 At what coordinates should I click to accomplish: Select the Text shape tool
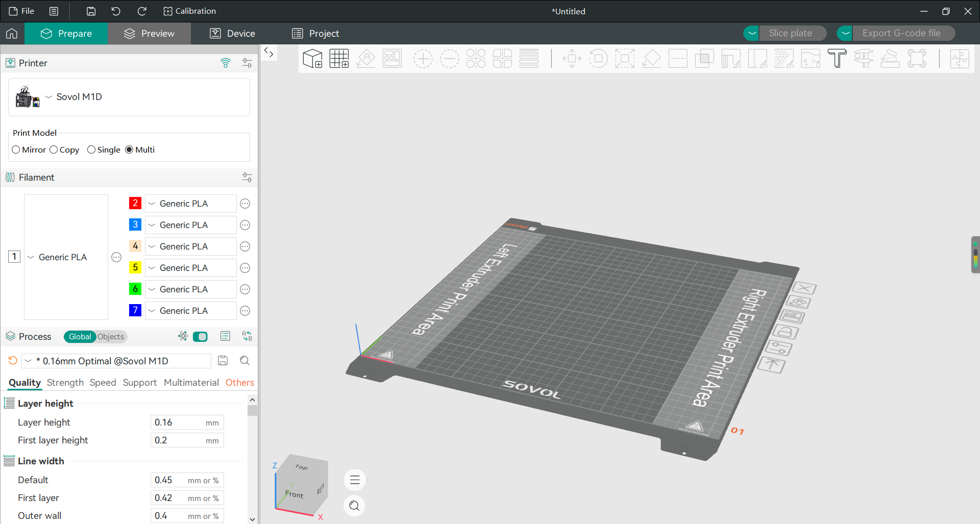[x=837, y=59]
